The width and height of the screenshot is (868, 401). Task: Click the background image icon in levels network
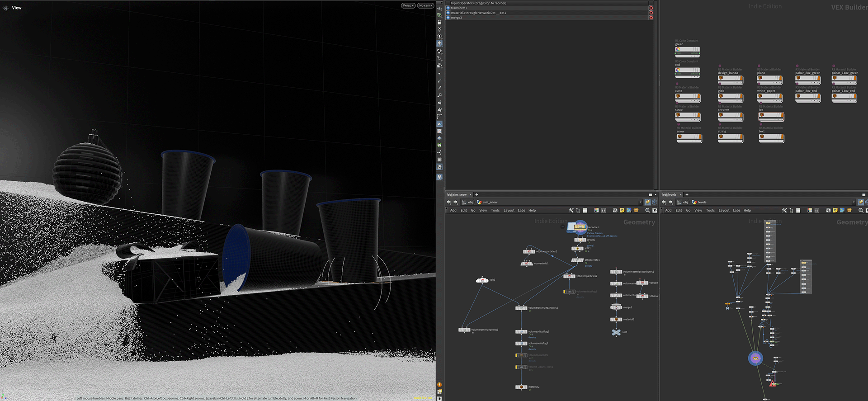[x=842, y=210]
